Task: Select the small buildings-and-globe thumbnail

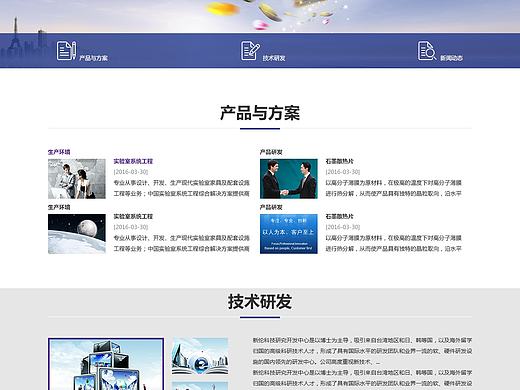Action: coord(200,356)
